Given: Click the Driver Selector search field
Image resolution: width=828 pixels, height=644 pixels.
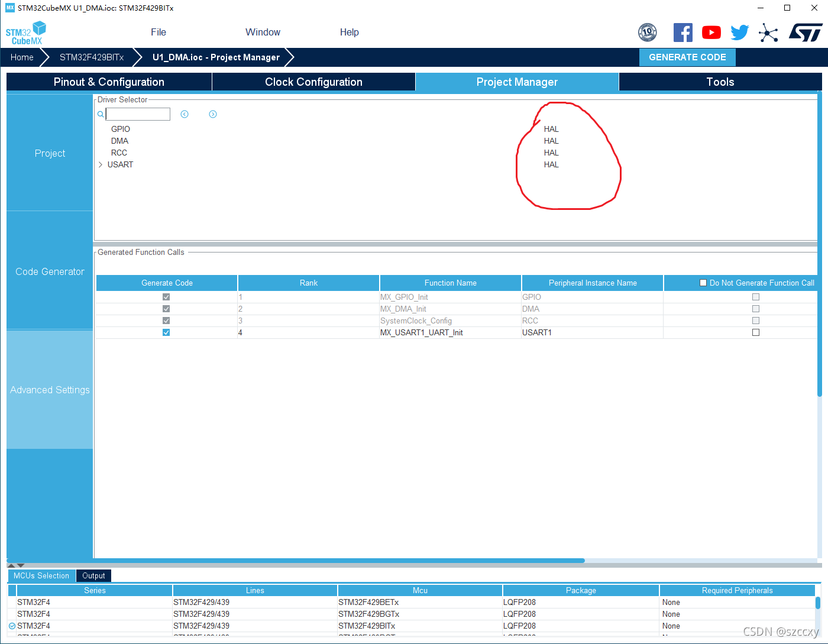Looking at the screenshot, I should pos(138,114).
